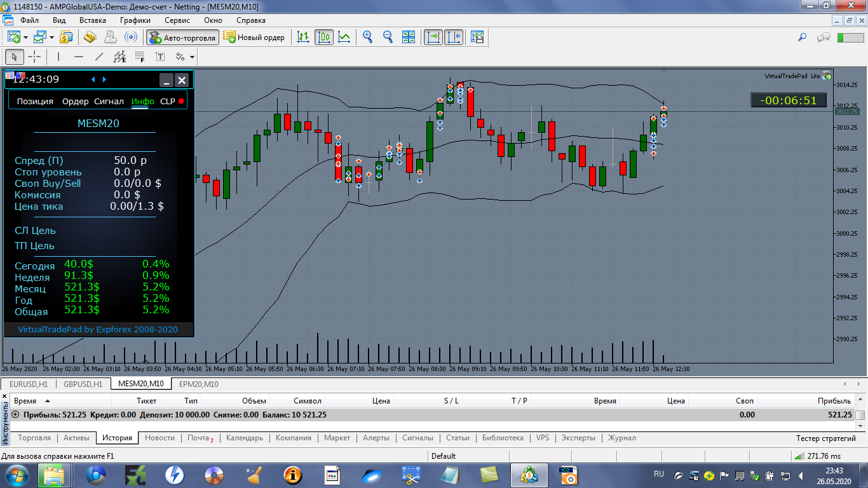This screenshot has width=868, height=488.
Task: Open the Файл menu
Action: [x=29, y=20]
